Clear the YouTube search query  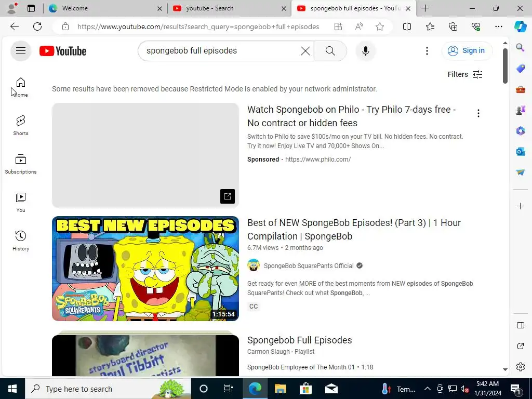pos(305,51)
